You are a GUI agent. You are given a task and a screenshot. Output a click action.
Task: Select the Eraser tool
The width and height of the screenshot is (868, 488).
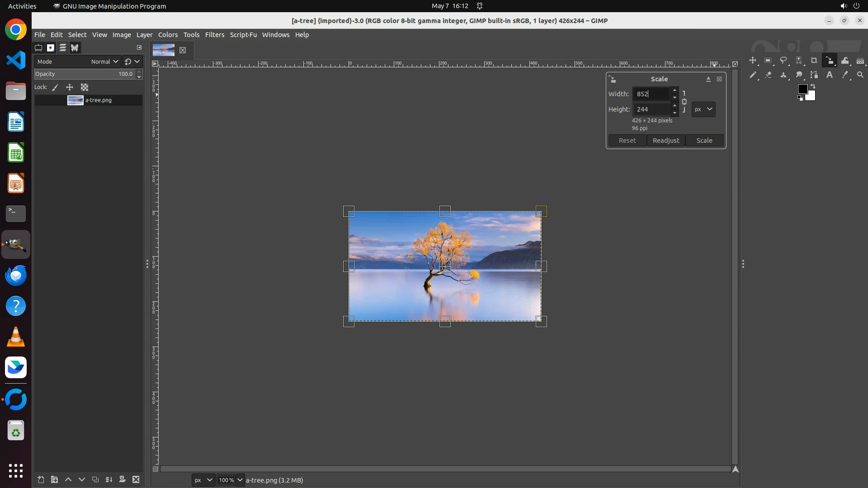(768, 75)
